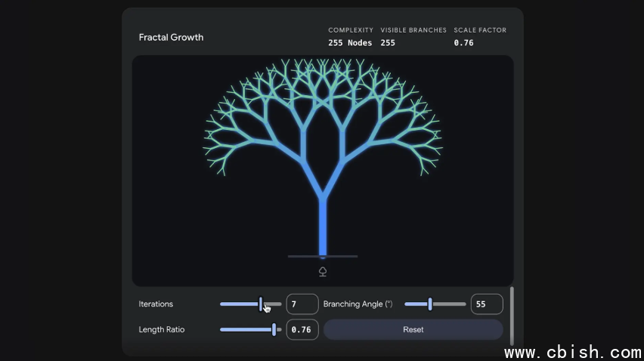Click the Iterations slider handle

click(261, 304)
